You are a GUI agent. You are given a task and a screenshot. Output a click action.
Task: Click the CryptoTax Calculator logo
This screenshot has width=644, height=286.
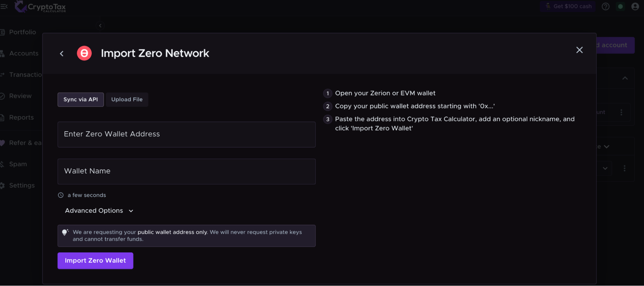click(40, 7)
